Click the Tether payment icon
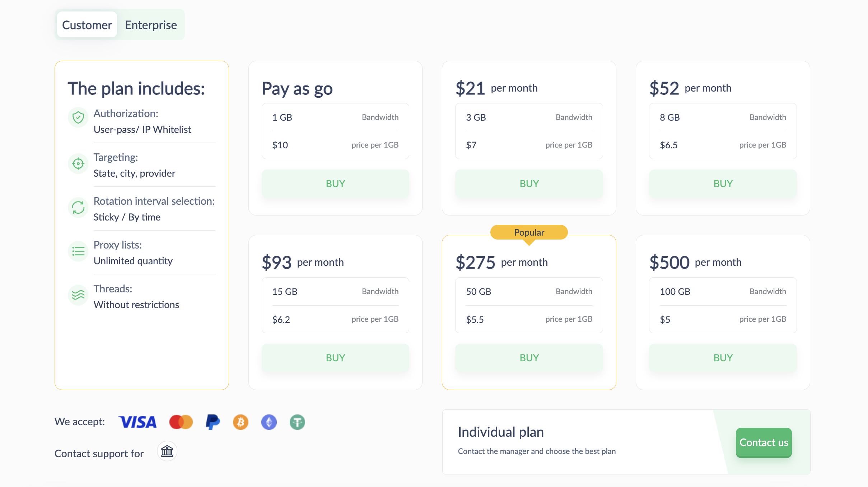This screenshot has height=487, width=868. [x=297, y=422]
